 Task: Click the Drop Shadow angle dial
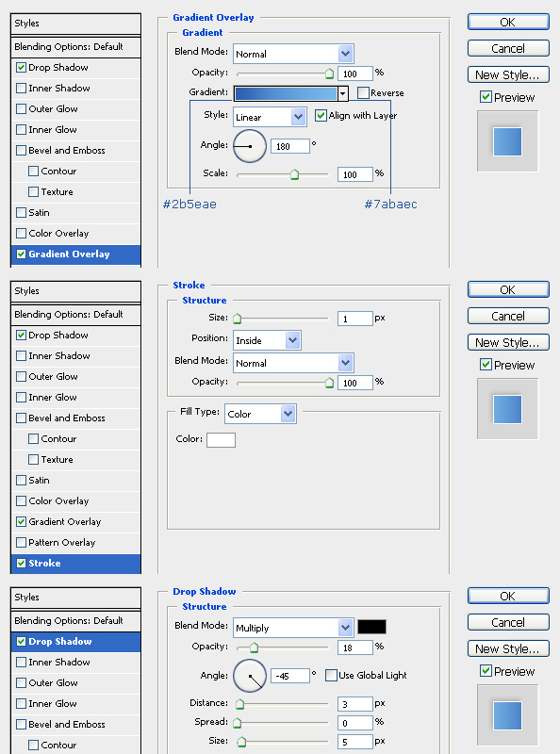tap(250, 676)
